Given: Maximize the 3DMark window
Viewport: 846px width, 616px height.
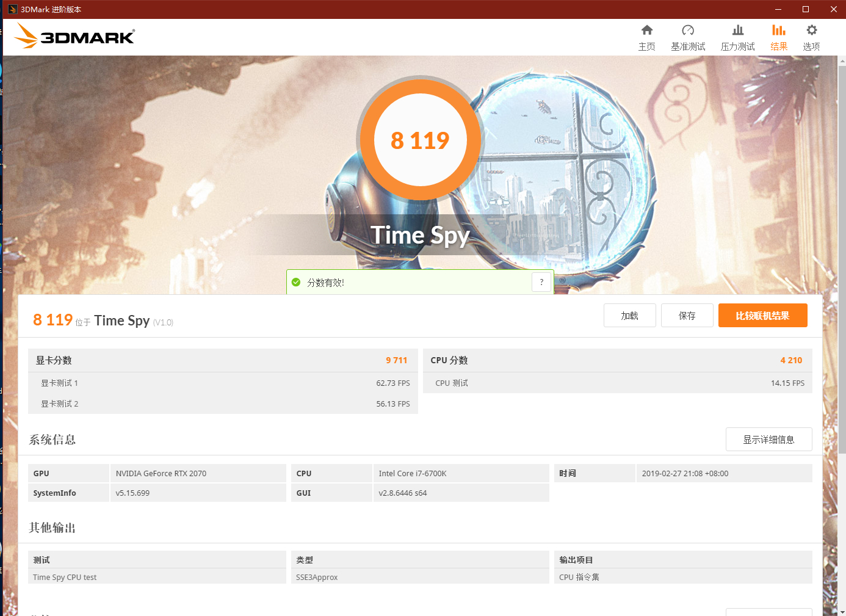Looking at the screenshot, I should [x=806, y=9].
